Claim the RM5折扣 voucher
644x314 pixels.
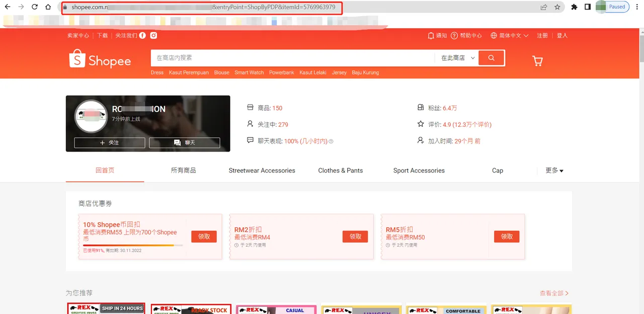506,236
